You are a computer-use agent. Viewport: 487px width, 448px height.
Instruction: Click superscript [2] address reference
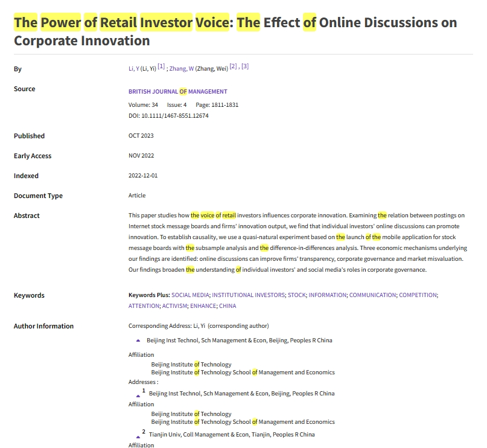[234, 66]
